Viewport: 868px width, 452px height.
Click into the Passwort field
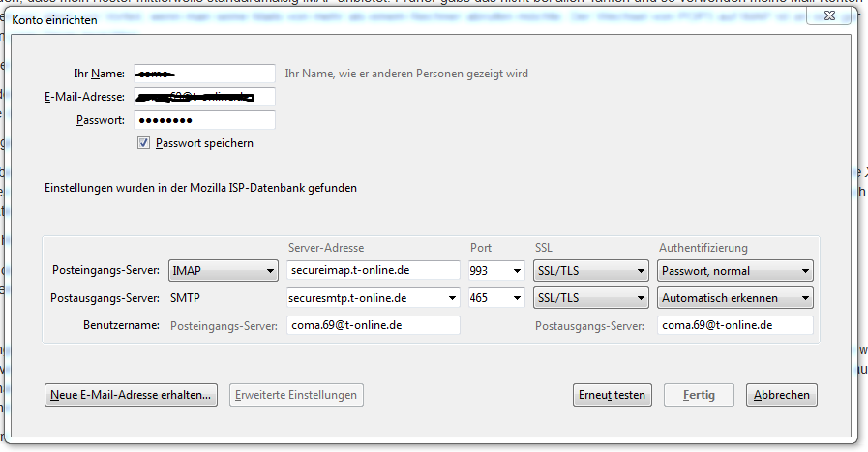[x=203, y=120]
